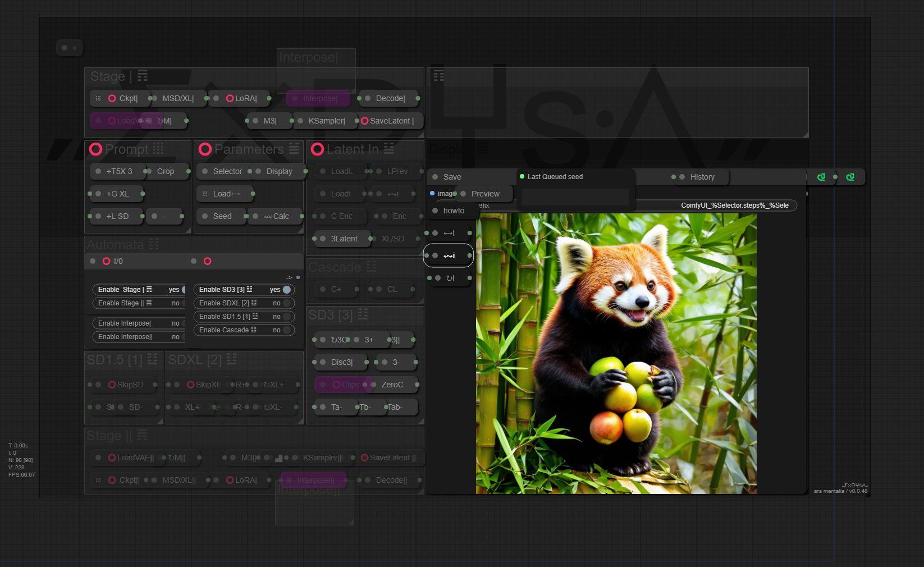Viewport: 924px width, 567px height.
Task: Select the M3| node
Action: (x=270, y=121)
